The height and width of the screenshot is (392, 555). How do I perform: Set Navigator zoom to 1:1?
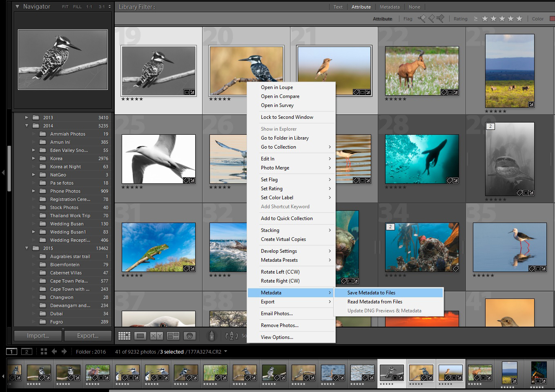pyautogui.click(x=89, y=7)
